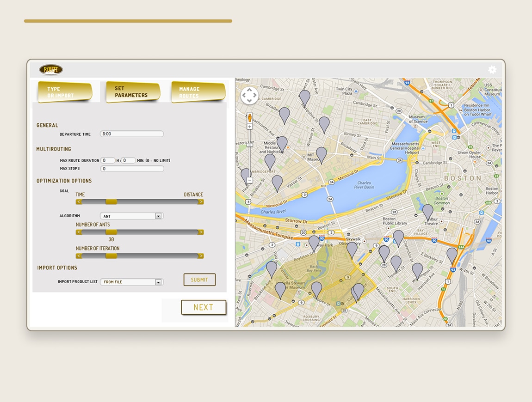Open the Type or Import tab
Screen dimensions: 532x402
tap(65, 92)
